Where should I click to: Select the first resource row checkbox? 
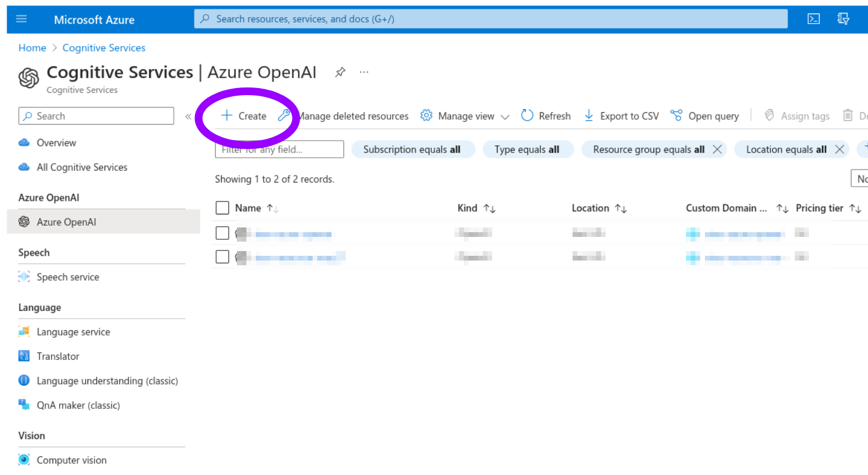pyautogui.click(x=222, y=233)
